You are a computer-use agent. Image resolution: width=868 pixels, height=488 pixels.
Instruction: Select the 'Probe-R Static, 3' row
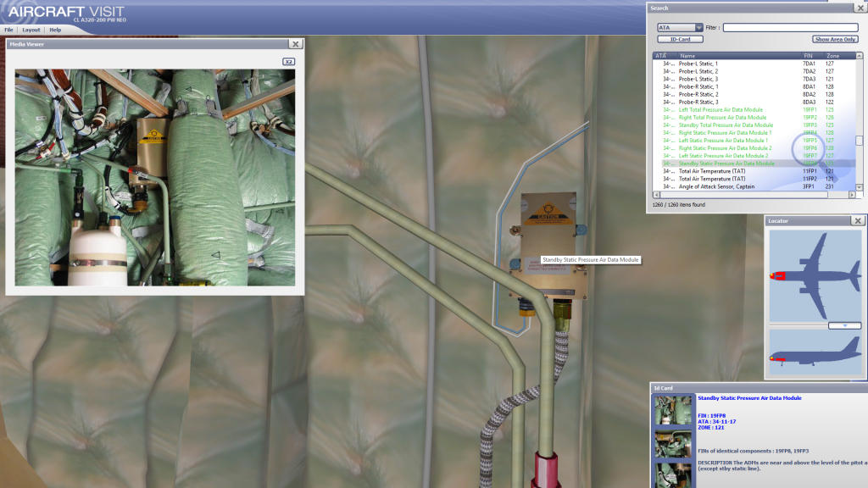(x=754, y=103)
